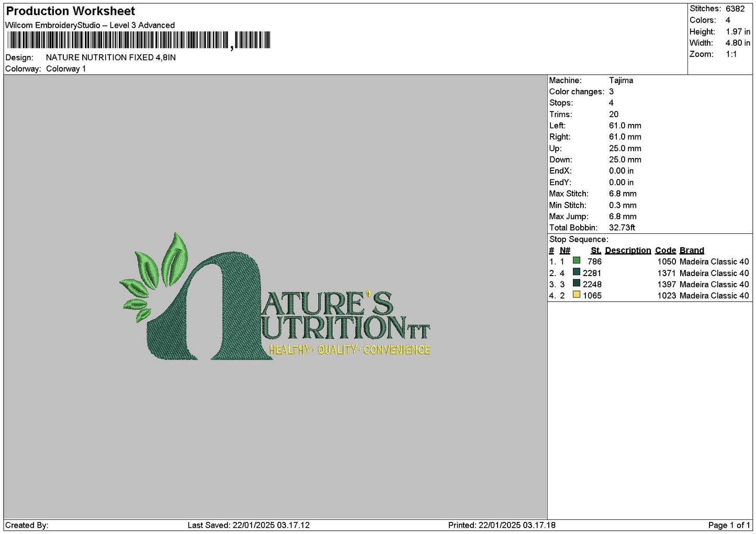The width and height of the screenshot is (756, 534).
Task: Click the Down value '25.0 mm'
Action: coord(625,160)
